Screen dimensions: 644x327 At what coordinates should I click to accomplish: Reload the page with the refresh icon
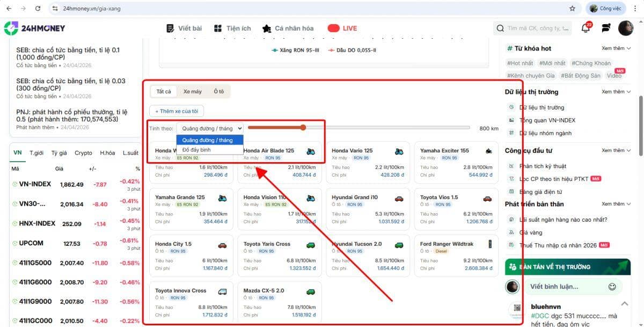coord(38,9)
